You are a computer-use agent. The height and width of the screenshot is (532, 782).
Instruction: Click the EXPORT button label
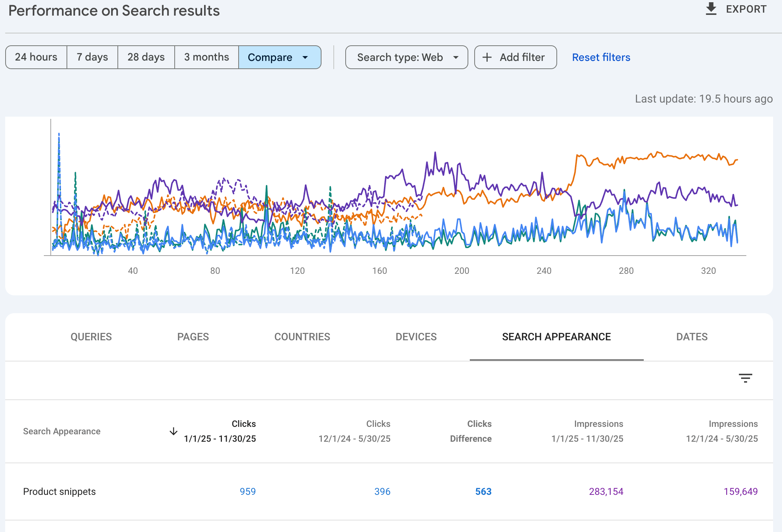[746, 9]
